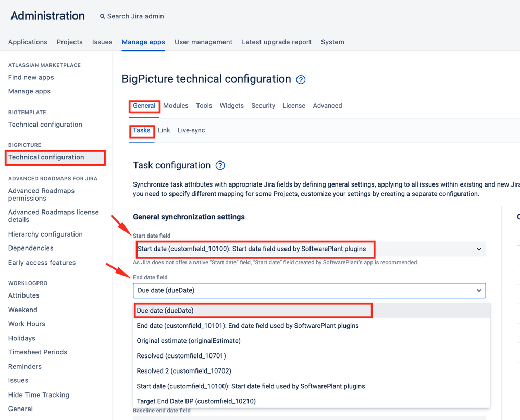Select Resolved (customfield_10701) option

pyautogui.click(x=312, y=355)
